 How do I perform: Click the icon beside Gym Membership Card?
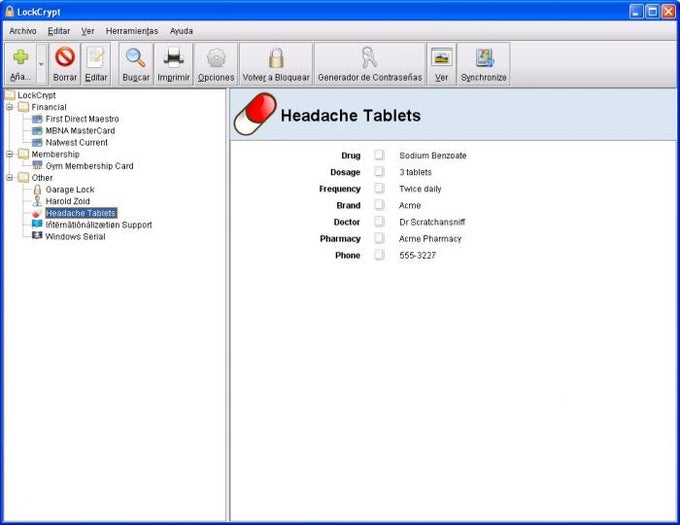point(37,165)
